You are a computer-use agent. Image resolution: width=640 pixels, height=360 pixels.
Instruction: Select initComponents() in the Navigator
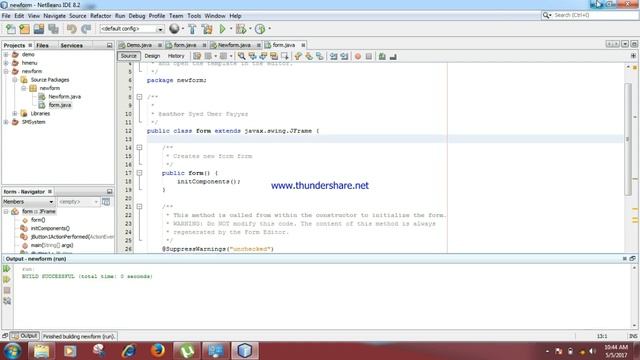(50, 228)
